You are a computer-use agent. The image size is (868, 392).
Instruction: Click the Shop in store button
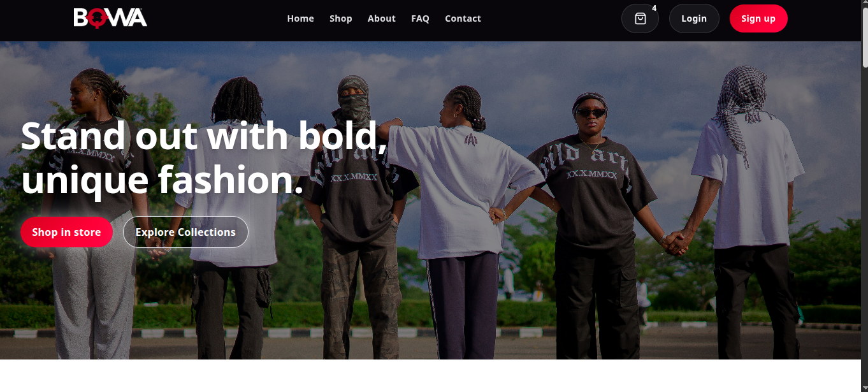point(66,232)
